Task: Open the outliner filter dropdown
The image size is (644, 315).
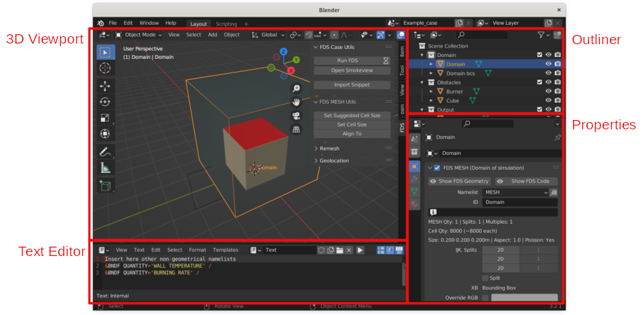Action: pyautogui.click(x=544, y=36)
